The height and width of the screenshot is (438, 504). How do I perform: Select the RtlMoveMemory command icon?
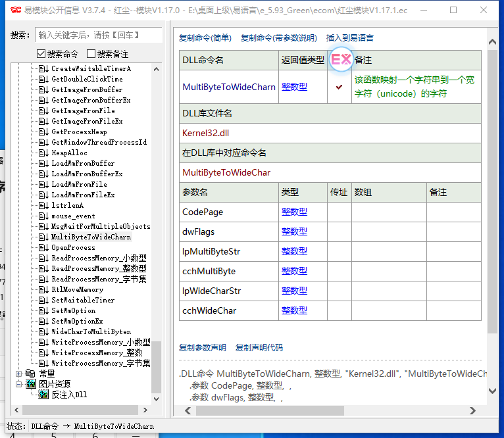(43, 289)
